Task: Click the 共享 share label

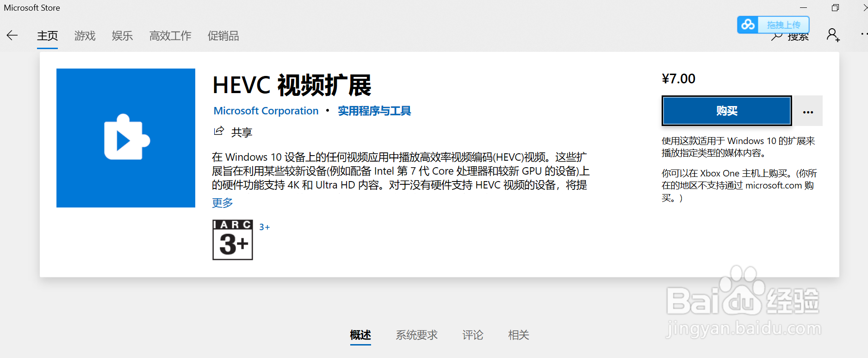Action: 242,132
